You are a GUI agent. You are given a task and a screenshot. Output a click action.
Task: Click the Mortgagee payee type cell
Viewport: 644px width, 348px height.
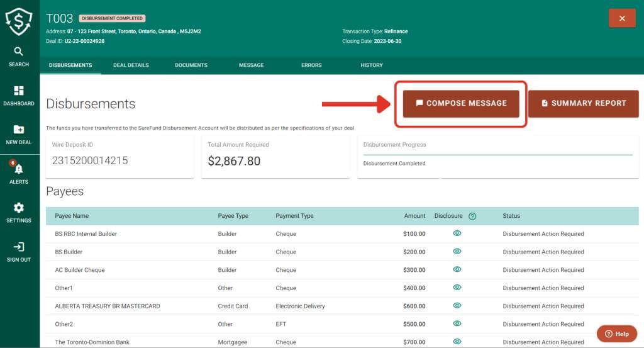click(x=233, y=342)
